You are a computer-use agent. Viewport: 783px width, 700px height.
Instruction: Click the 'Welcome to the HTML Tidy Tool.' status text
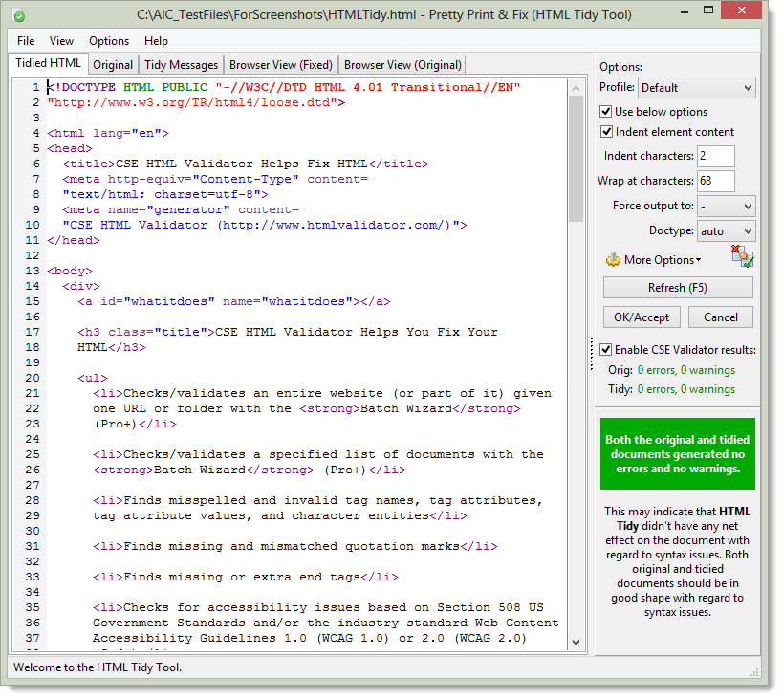(x=98, y=667)
